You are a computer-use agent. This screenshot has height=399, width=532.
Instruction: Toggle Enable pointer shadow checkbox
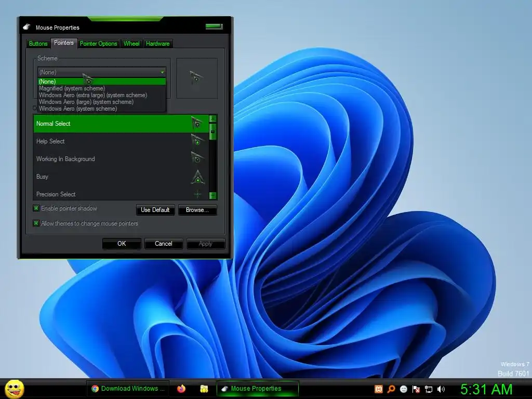36,208
